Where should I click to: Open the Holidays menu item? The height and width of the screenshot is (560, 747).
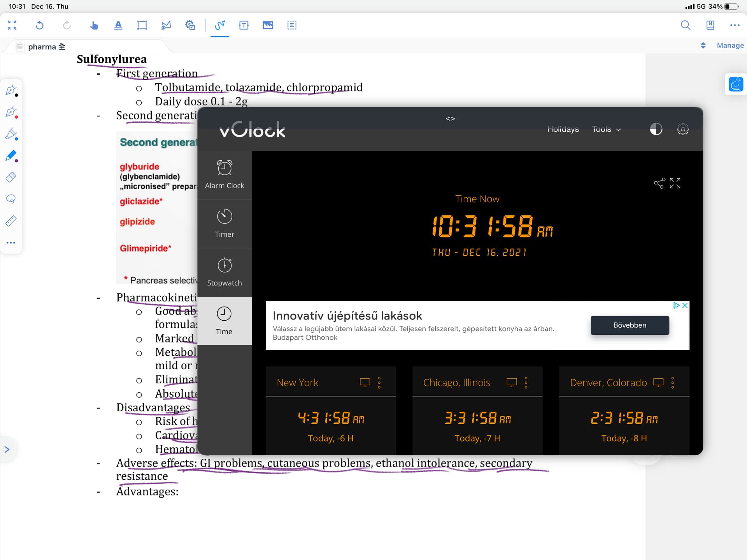click(x=563, y=129)
